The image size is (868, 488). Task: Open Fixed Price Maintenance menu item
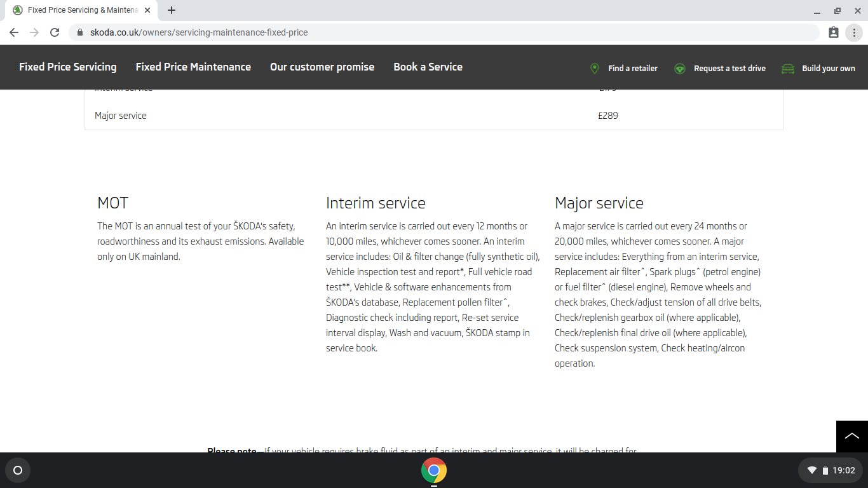[x=193, y=67]
